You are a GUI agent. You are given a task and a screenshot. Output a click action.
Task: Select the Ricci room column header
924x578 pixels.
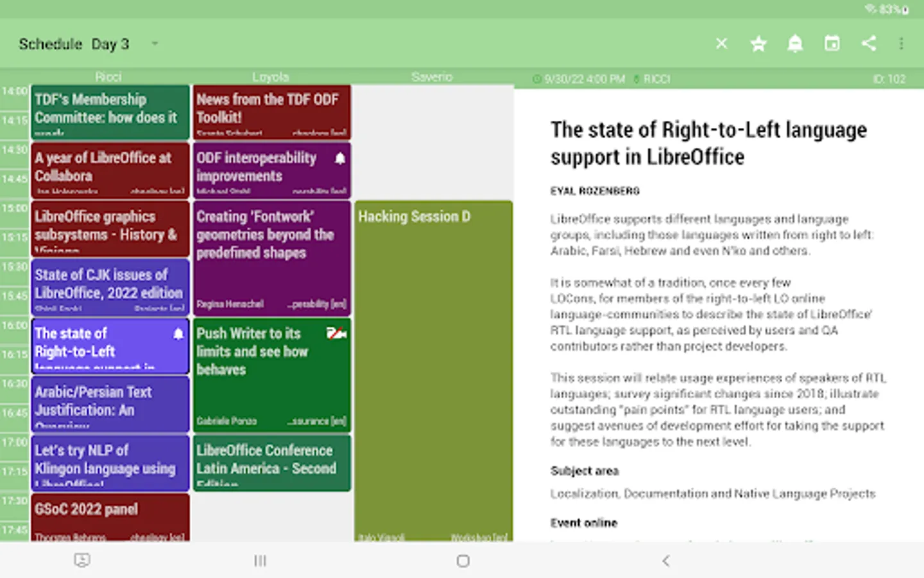pos(108,77)
